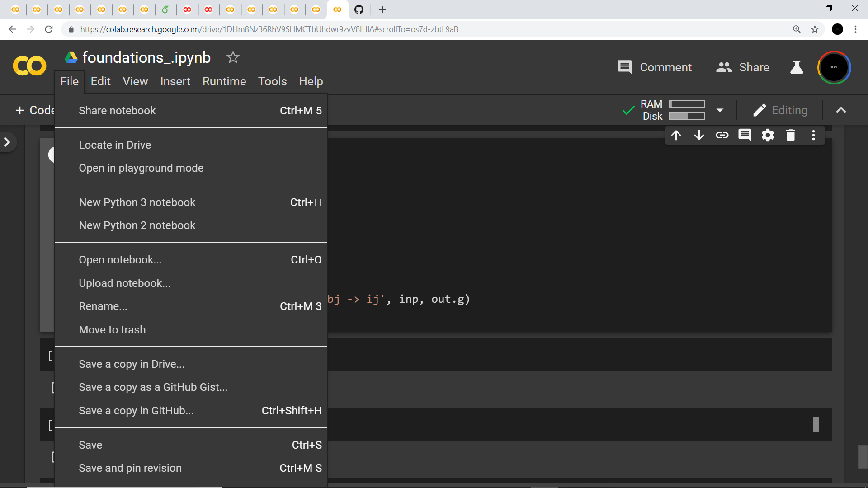Open the Runtime menu

coord(224,81)
